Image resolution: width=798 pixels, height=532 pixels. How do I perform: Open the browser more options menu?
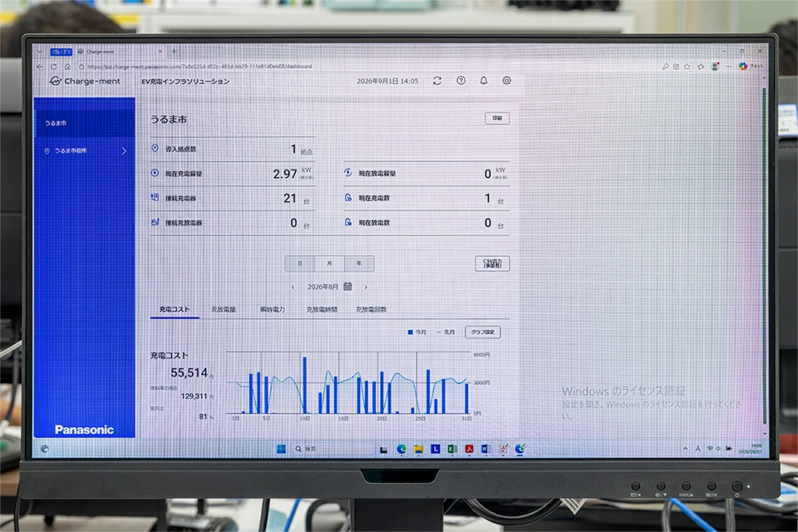729,66
